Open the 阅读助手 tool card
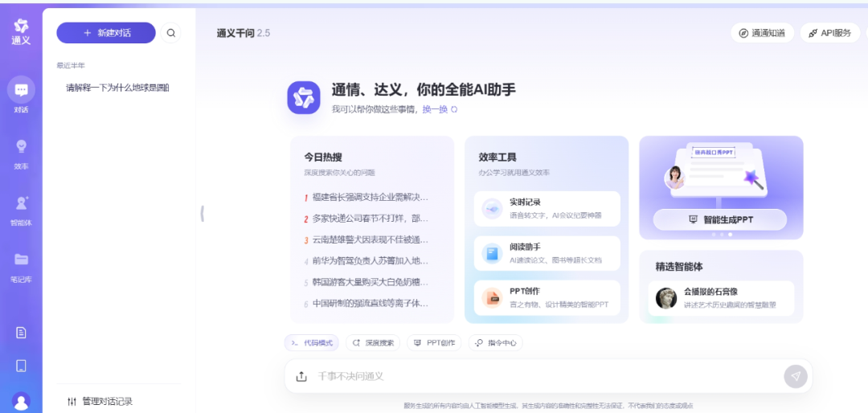 tap(547, 254)
